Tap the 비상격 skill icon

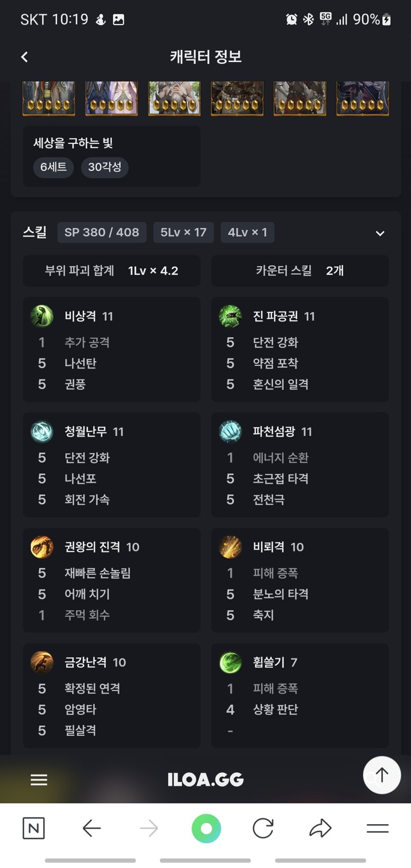click(42, 316)
